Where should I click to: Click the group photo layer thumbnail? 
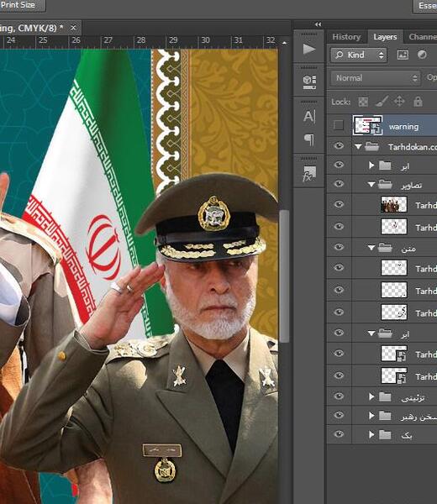pyautogui.click(x=394, y=204)
